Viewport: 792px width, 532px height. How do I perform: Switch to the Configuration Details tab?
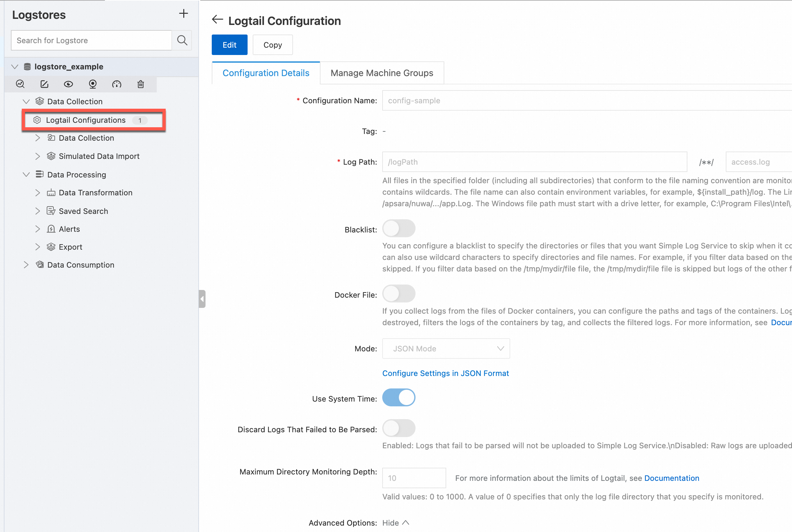266,73
